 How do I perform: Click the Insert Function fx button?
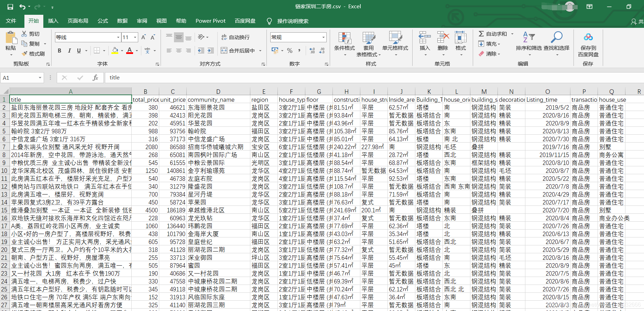(x=96, y=78)
